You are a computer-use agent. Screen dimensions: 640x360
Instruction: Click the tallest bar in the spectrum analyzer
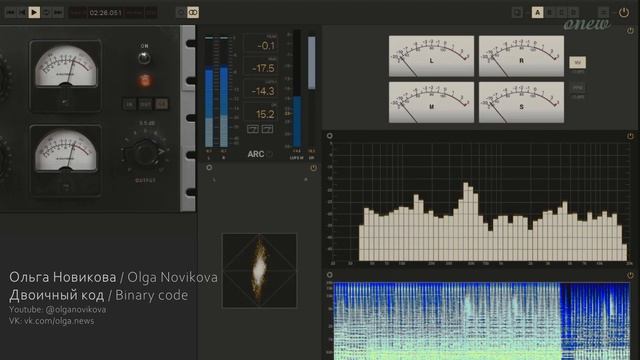click(x=466, y=222)
